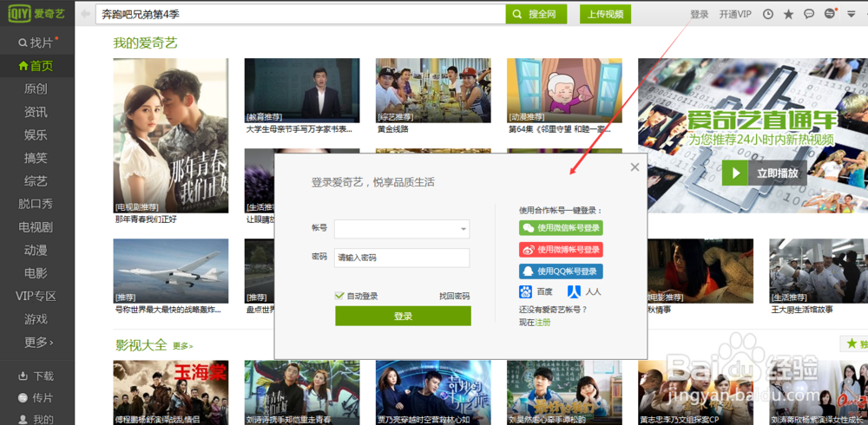Log in with 使用QQ帐号登录 button
Screen dimensions: 868x425
point(561,271)
